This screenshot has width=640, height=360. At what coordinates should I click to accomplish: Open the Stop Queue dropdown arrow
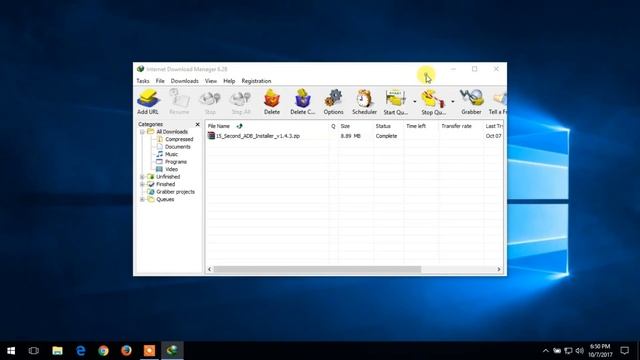pyautogui.click(x=453, y=101)
